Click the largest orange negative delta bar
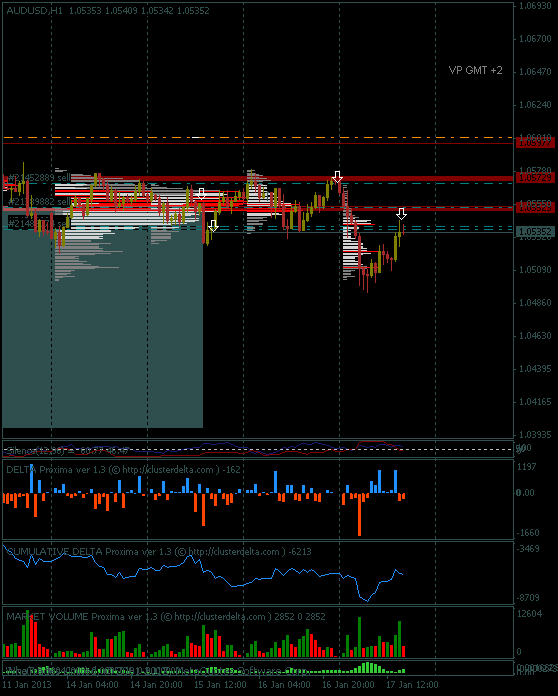558x696 pixels. 359,514
